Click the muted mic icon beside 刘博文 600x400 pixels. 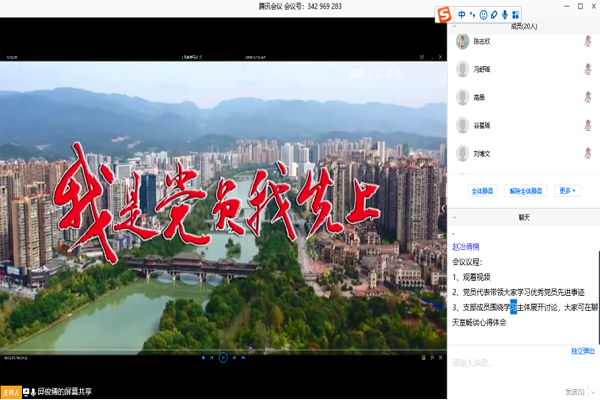[x=587, y=154]
